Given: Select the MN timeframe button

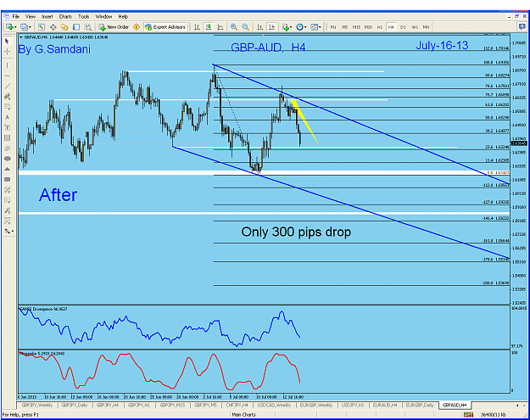Looking at the screenshot, I should pyautogui.click(x=427, y=27).
